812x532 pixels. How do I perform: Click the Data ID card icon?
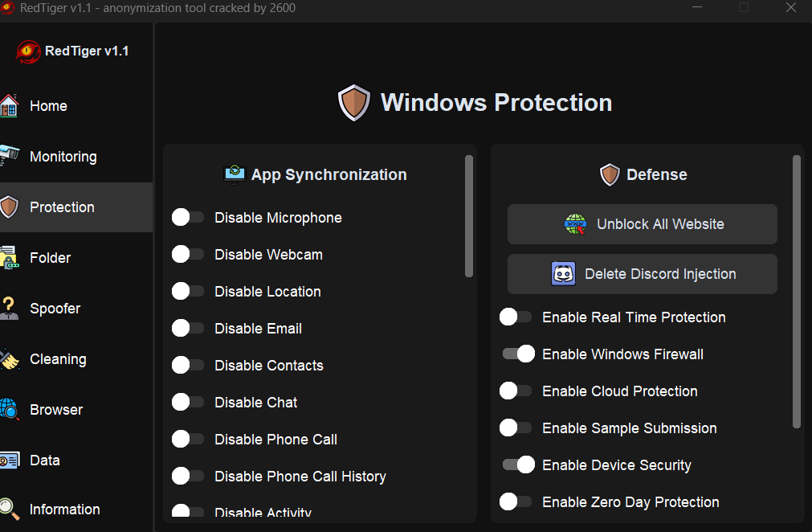[10, 460]
